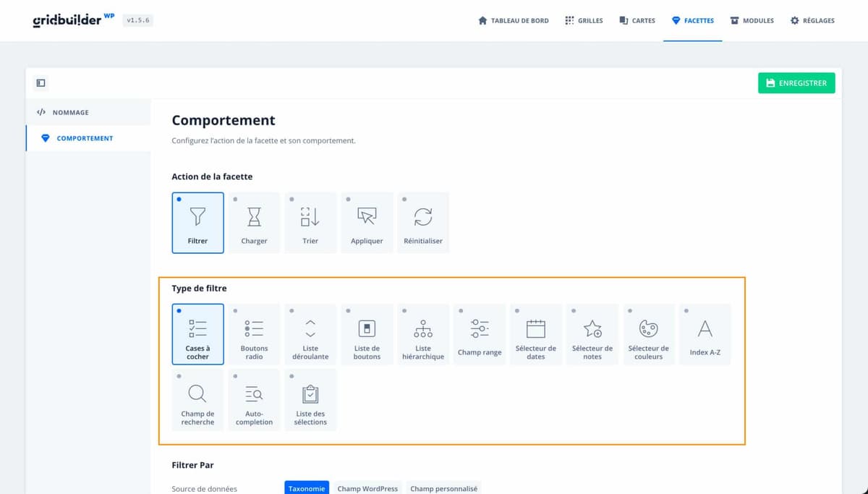Choose the Liste déroulante filter type
Viewport: 868px width, 494px height.
[310, 334]
